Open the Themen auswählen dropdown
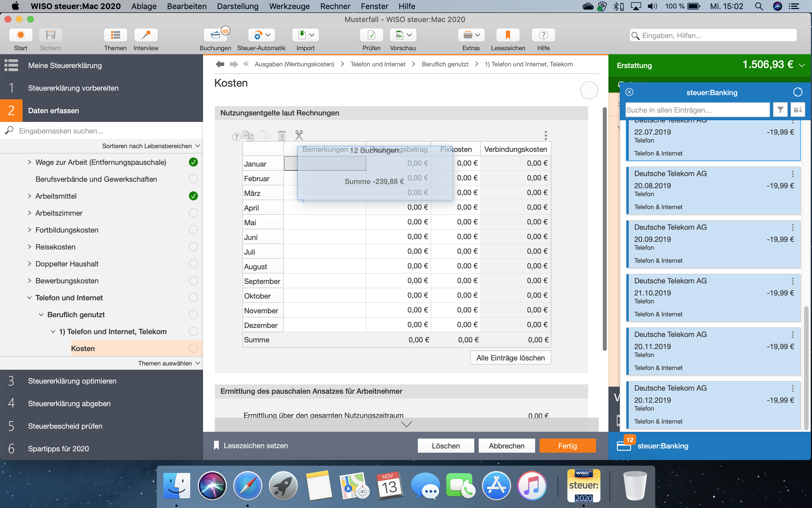This screenshot has height=508, width=812. click(169, 363)
